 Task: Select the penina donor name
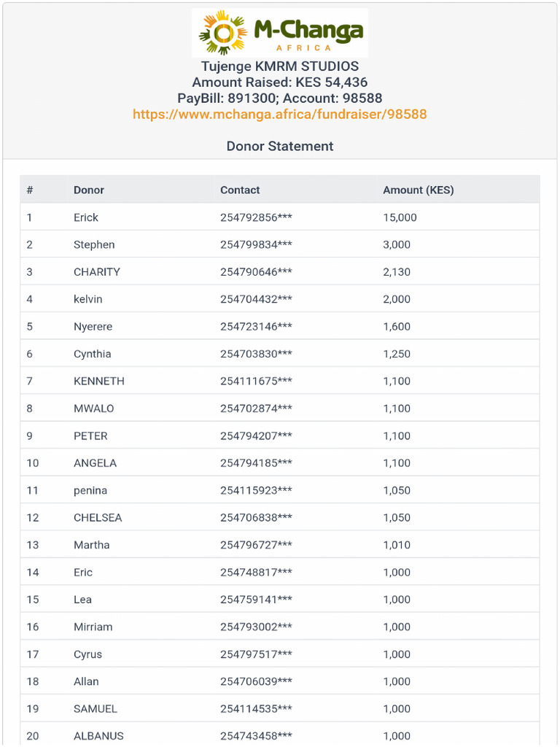(x=90, y=490)
